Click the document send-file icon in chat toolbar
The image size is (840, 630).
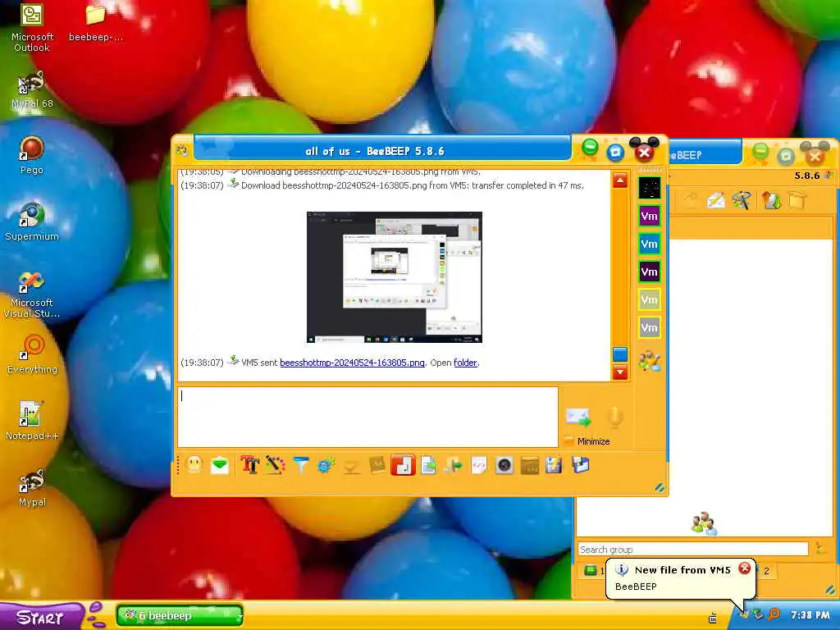coord(428,465)
